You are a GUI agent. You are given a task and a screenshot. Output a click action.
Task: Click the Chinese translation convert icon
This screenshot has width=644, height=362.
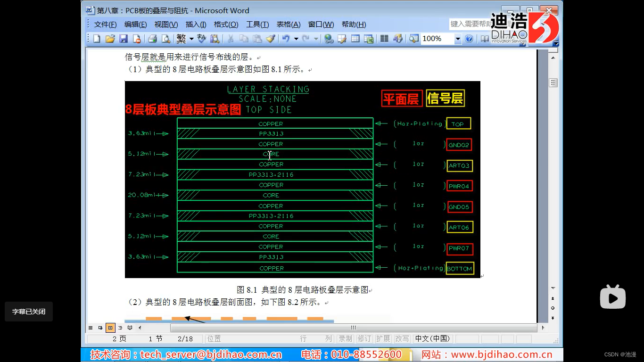click(202, 39)
